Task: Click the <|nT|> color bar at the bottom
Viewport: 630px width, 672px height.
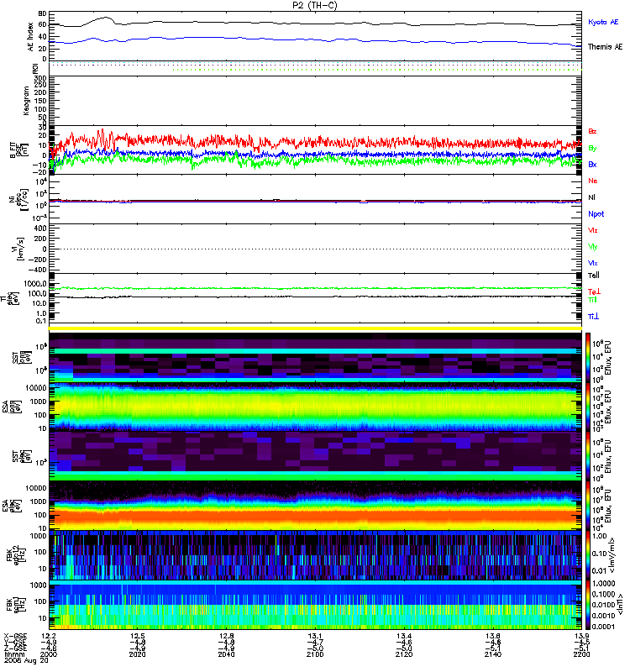Action: (588, 605)
